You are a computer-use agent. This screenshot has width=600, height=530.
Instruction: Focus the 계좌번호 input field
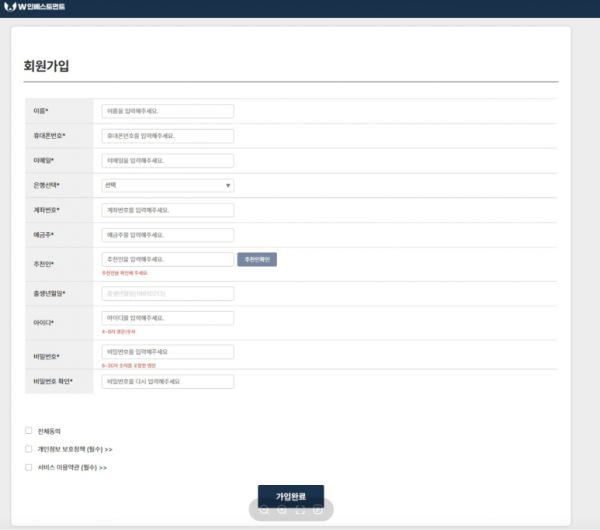coord(168,210)
